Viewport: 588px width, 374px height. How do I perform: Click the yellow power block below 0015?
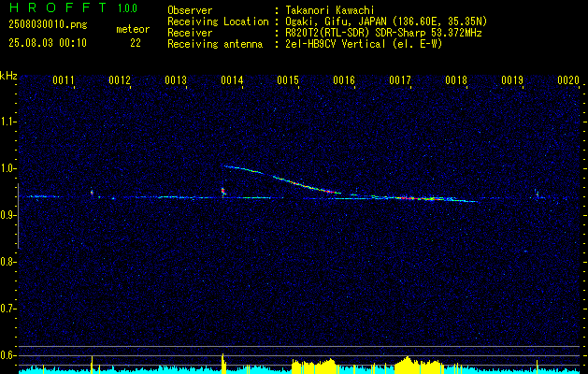pos(314,367)
